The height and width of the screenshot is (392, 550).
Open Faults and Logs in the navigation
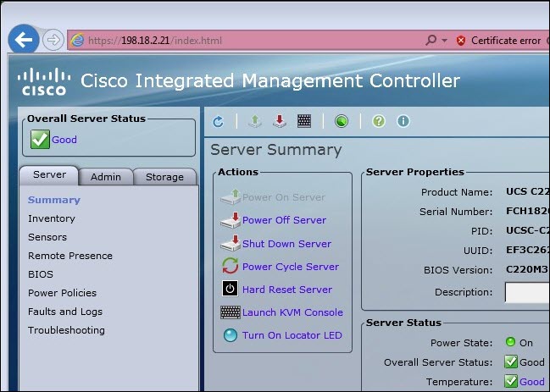[65, 312]
